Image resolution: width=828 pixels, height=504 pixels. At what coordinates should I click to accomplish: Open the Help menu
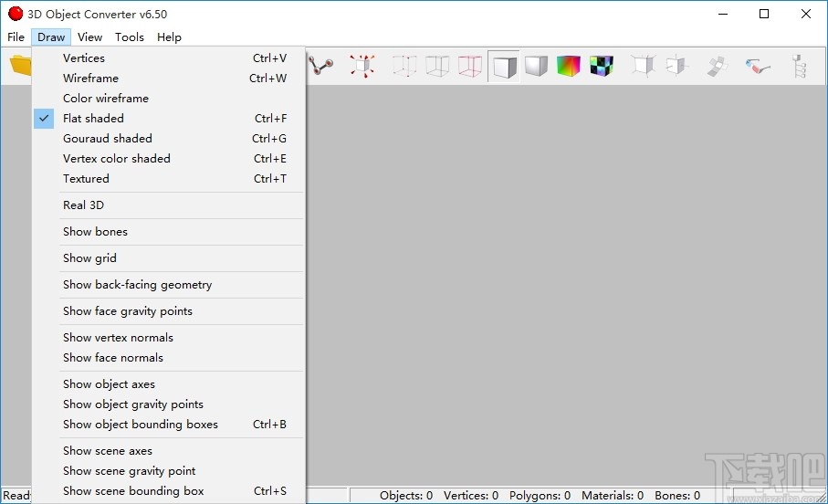coord(169,37)
